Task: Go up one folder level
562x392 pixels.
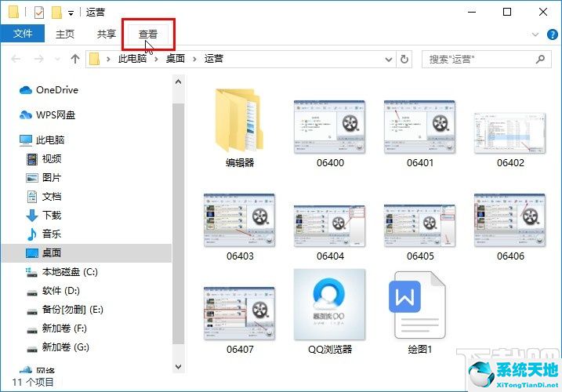Action: (75, 59)
